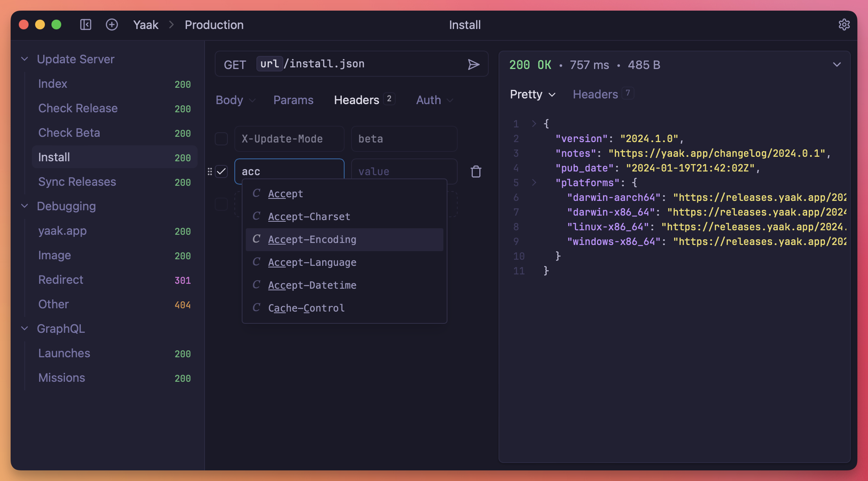Collapse the Debugging folder
The width and height of the screenshot is (868, 481).
click(x=25, y=206)
